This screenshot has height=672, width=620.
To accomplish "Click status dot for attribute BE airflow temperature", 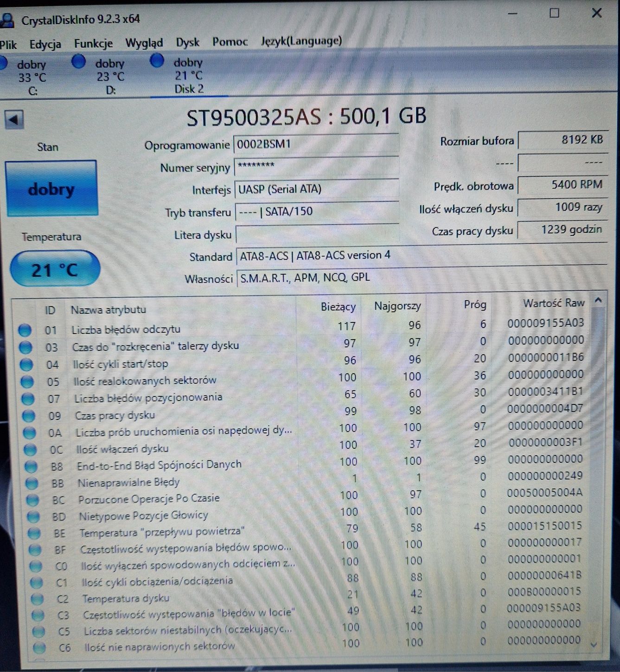I will pos(35,533).
